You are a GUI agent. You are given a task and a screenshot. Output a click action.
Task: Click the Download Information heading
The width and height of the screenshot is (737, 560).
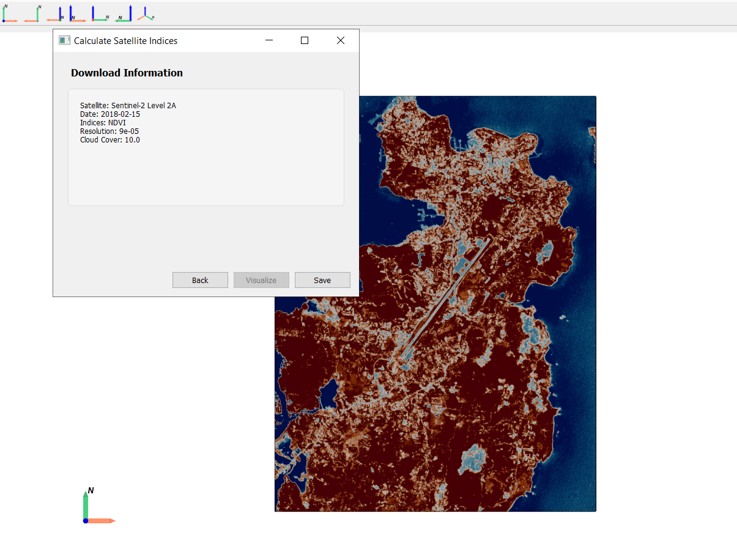127,73
